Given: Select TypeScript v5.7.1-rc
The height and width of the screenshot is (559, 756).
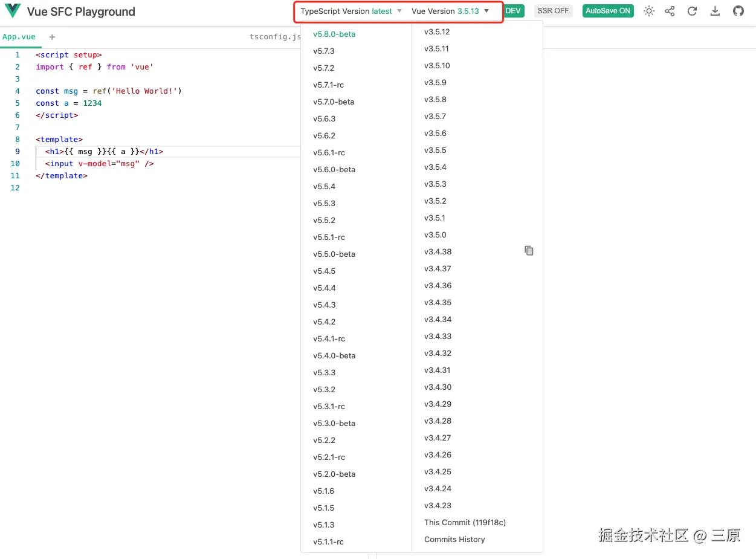Looking at the screenshot, I should pyautogui.click(x=329, y=85).
